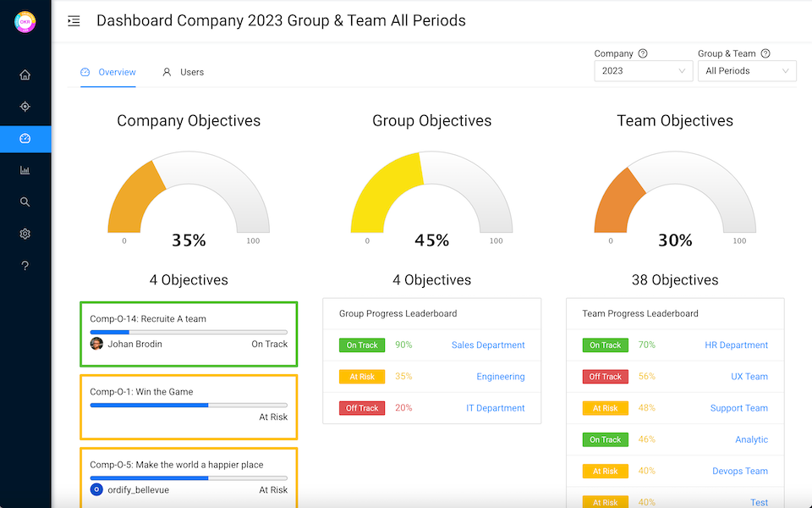Collapse the sidebar menu toggle
Screen dimensions: 812x508
74,21
